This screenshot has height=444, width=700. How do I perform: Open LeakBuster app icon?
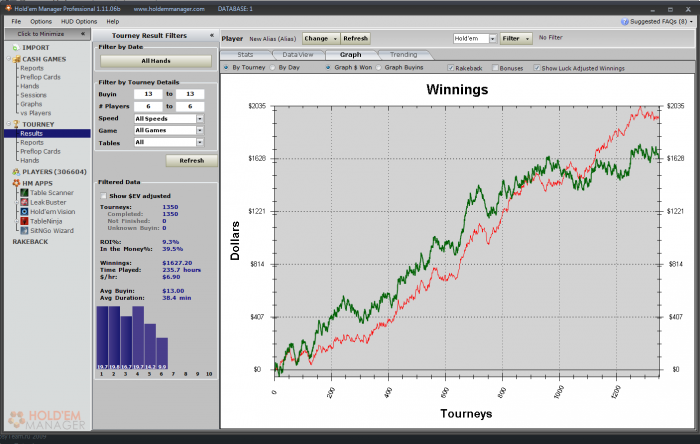pyautogui.click(x=25, y=202)
